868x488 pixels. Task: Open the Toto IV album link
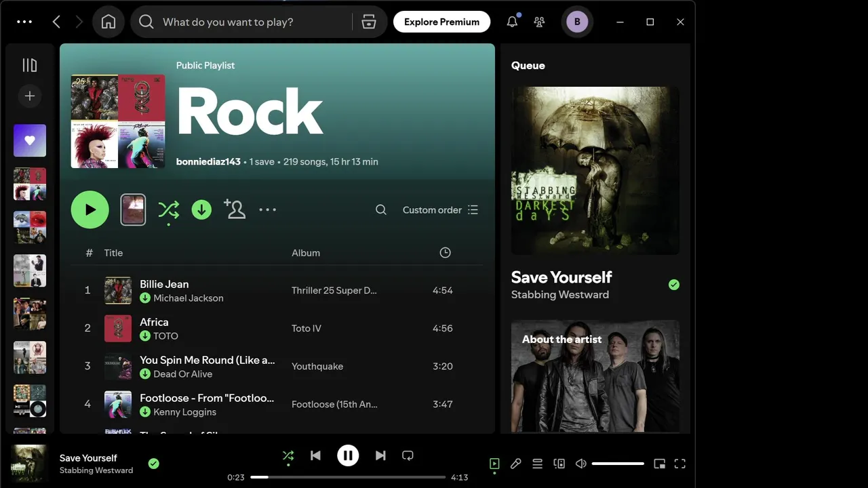point(307,328)
